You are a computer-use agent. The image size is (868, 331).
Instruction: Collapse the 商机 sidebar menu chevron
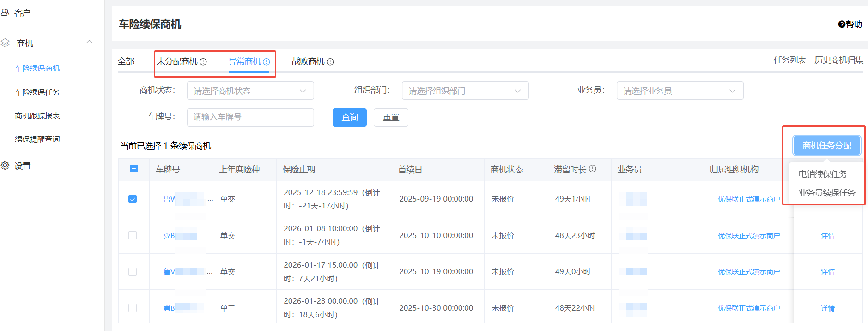click(90, 42)
